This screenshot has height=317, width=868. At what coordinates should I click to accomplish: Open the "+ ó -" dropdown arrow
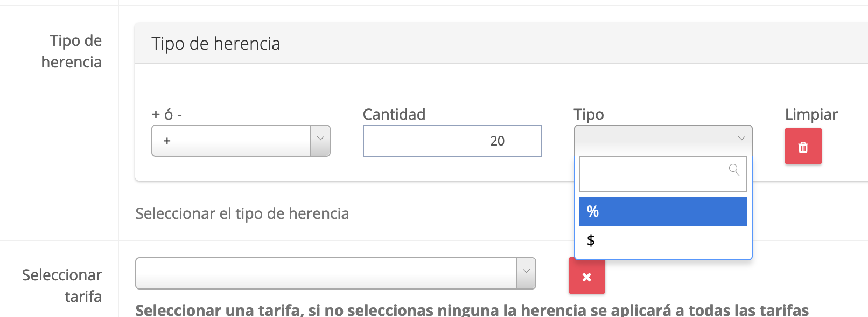(x=320, y=141)
